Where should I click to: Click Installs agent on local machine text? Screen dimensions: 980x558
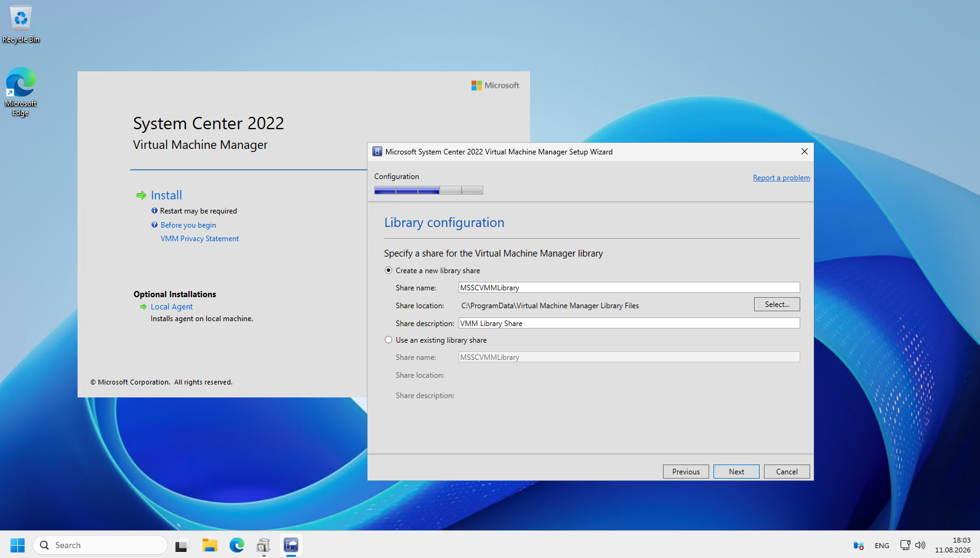point(202,319)
